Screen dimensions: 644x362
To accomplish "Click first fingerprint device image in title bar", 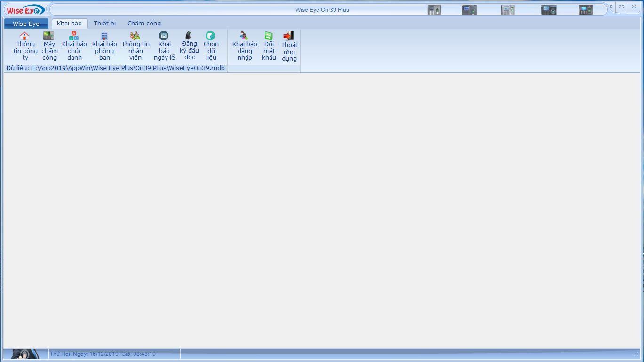I will 434,9.
